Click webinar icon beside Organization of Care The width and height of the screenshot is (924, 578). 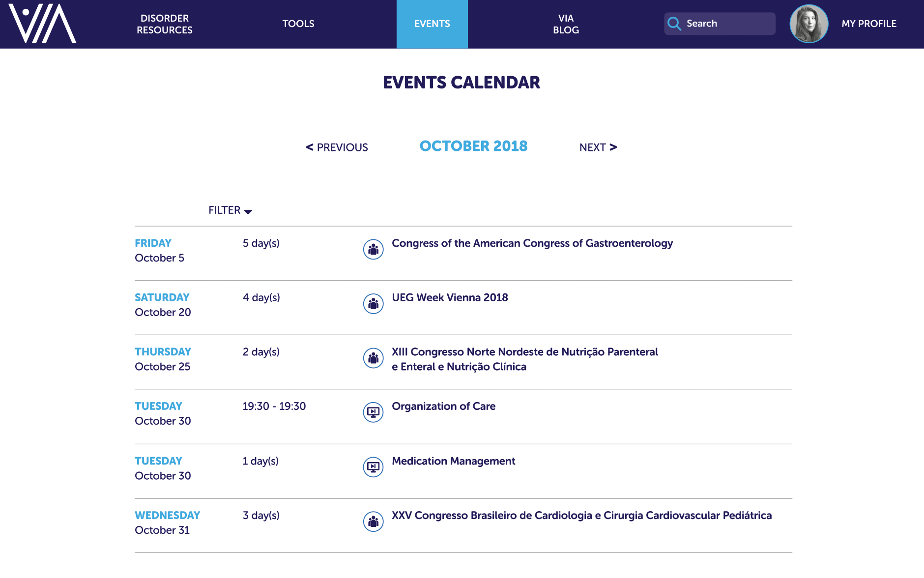[373, 412]
